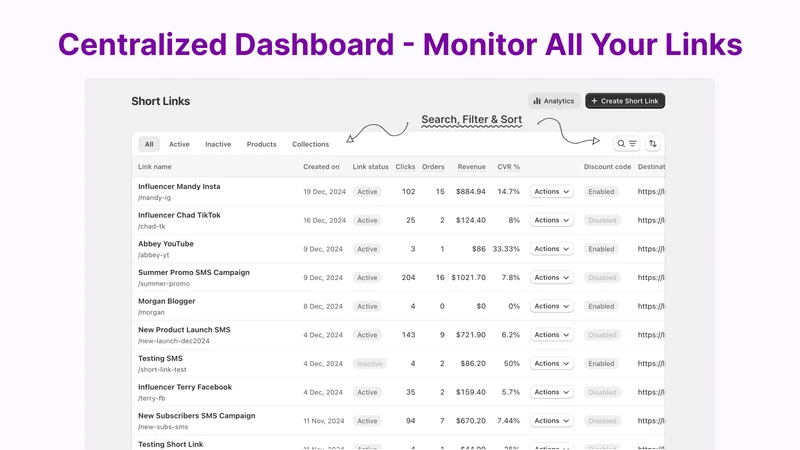Click Inactive status badge for Testing SMS
This screenshot has height=450, width=800.
tap(369, 364)
